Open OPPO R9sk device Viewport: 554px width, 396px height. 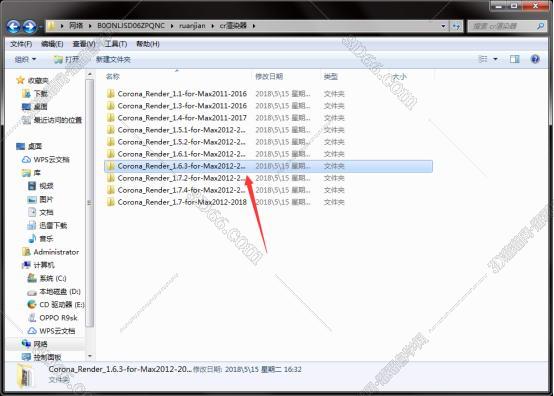pos(58,318)
